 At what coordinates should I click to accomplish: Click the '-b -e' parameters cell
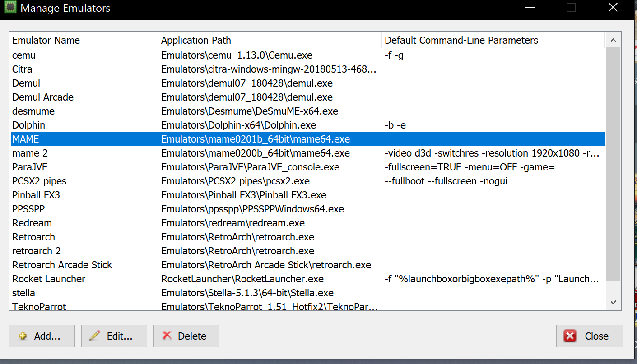395,125
